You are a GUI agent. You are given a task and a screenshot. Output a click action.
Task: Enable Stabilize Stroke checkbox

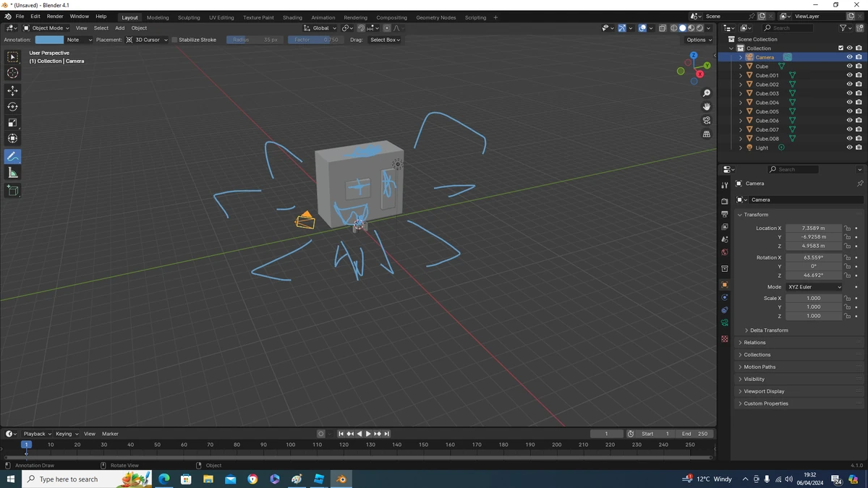(174, 40)
